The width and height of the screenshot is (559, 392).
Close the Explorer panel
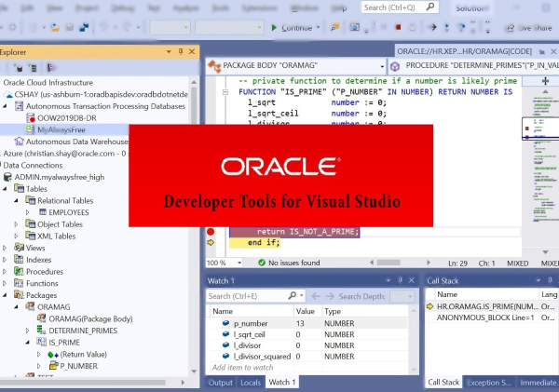(x=192, y=51)
